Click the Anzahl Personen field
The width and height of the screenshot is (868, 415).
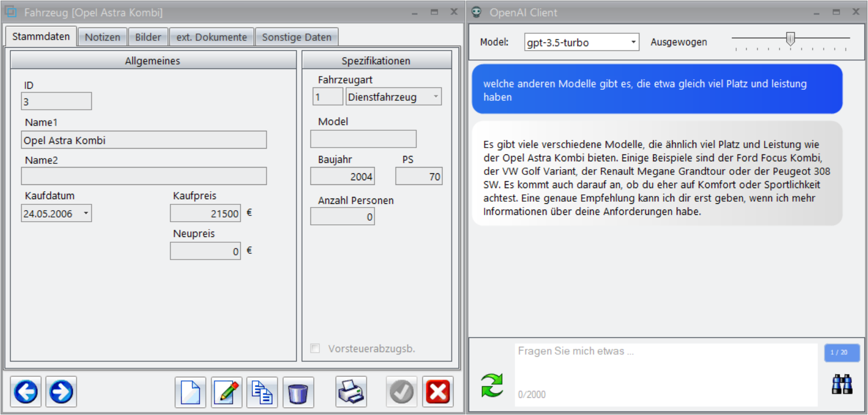point(343,216)
